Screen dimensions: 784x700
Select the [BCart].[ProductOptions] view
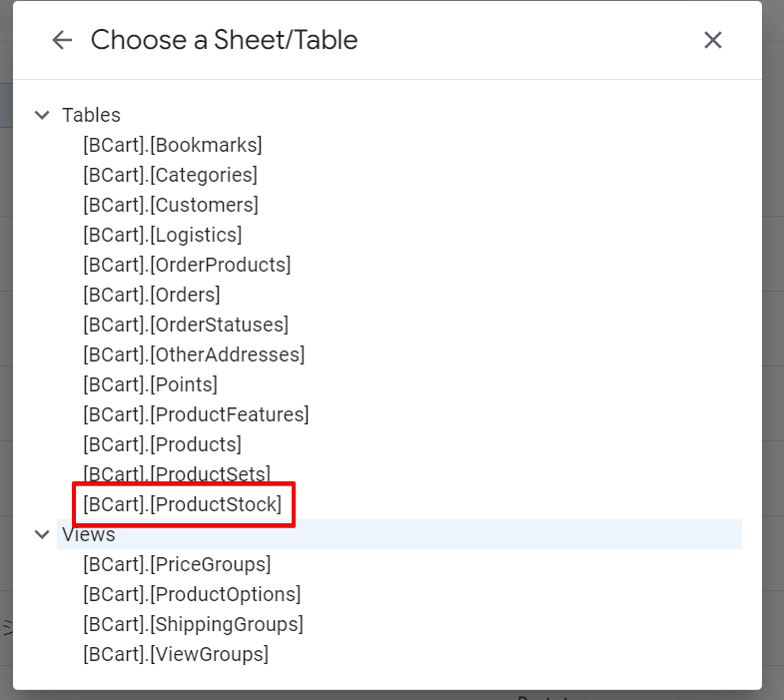click(192, 594)
